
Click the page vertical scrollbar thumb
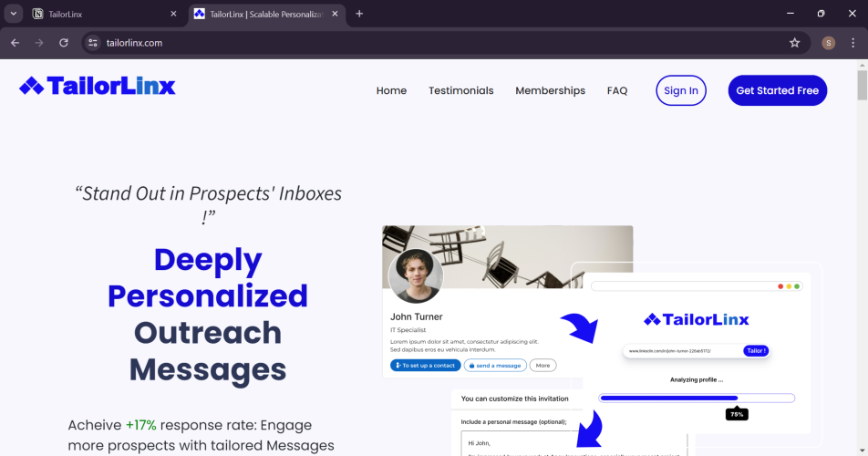[x=862, y=85]
